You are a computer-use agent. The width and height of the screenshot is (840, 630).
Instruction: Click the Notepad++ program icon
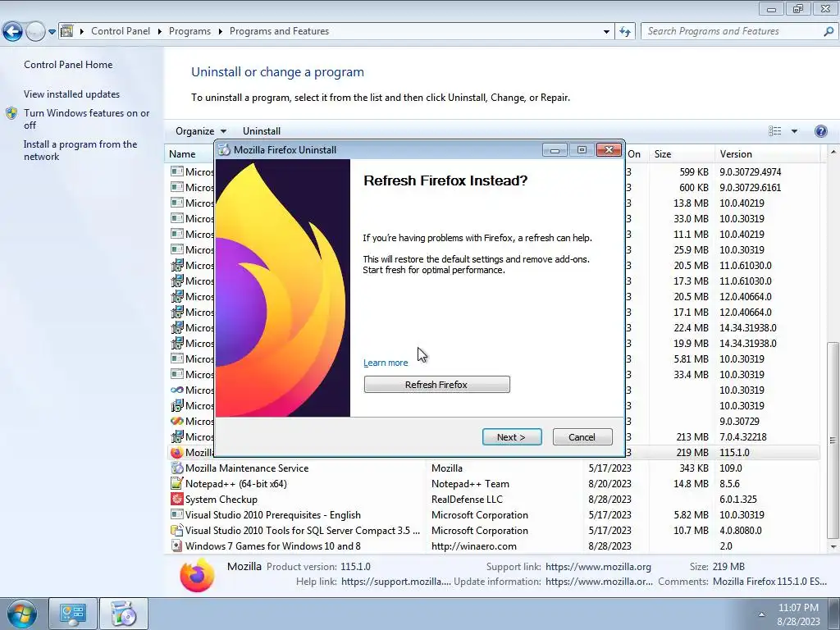177,483
